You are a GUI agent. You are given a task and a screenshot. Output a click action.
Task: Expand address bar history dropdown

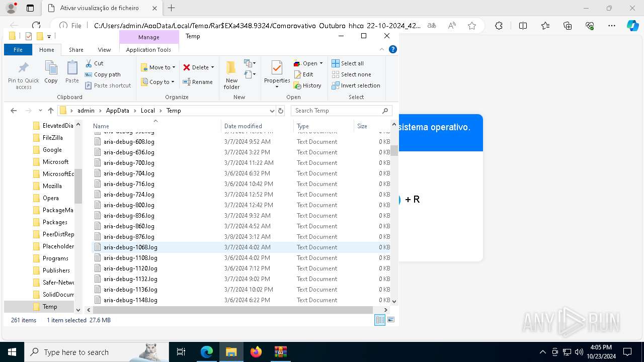[272, 111]
